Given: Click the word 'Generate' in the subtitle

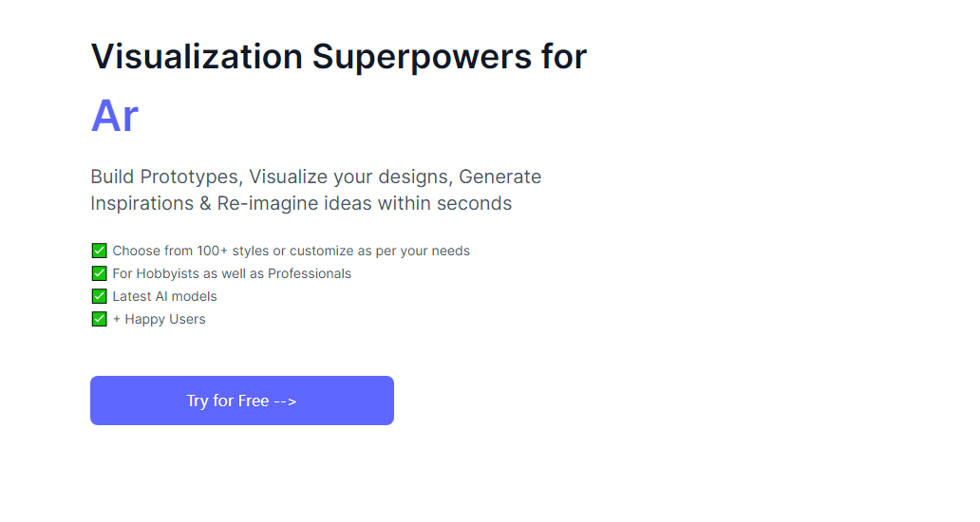Looking at the screenshot, I should (x=500, y=177).
